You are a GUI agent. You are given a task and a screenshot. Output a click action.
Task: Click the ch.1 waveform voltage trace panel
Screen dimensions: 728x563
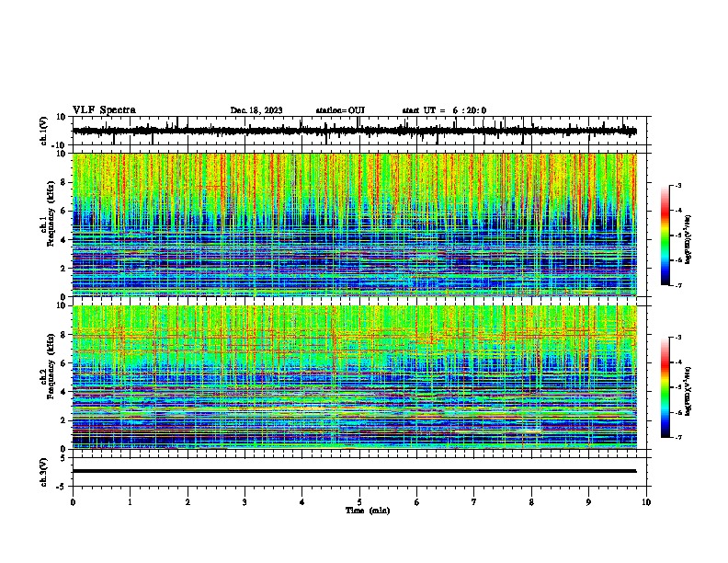[359, 131]
